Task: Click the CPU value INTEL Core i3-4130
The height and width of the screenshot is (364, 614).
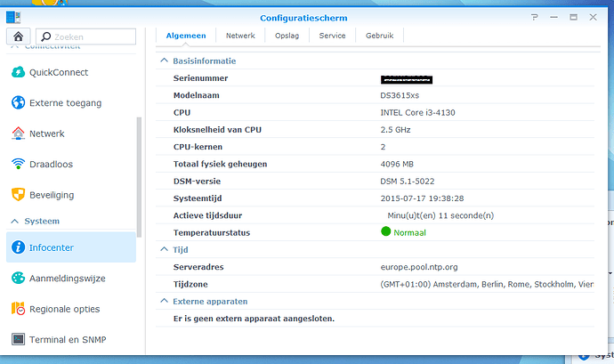Action: tap(418, 112)
